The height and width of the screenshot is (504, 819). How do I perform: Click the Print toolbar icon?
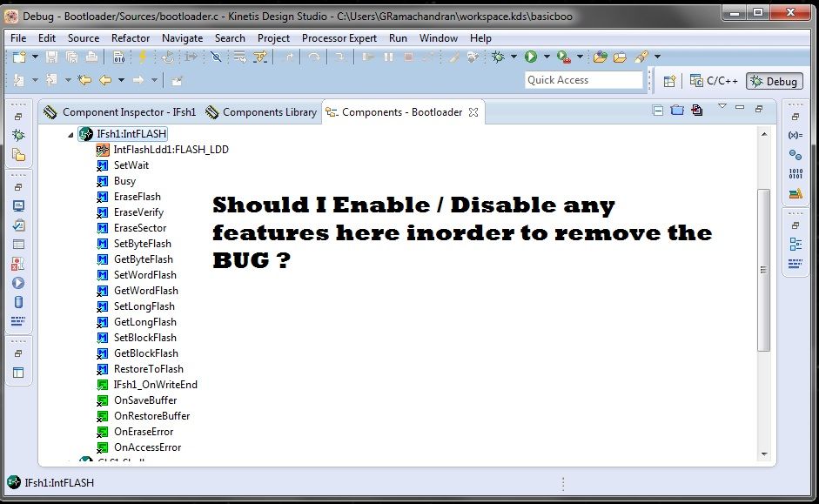tap(91, 57)
